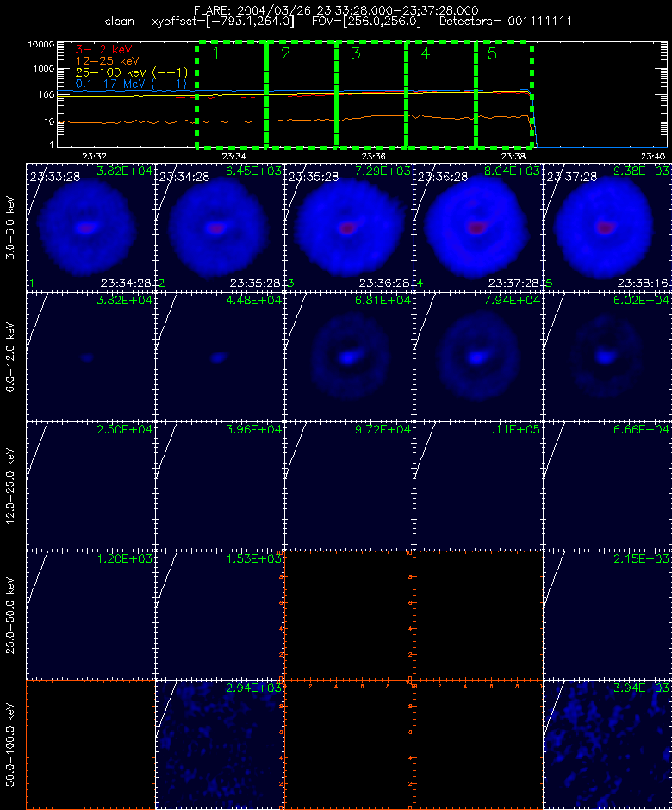Click the 23:40 time axis label
This screenshot has width=672, height=810.
pyautogui.click(x=653, y=156)
